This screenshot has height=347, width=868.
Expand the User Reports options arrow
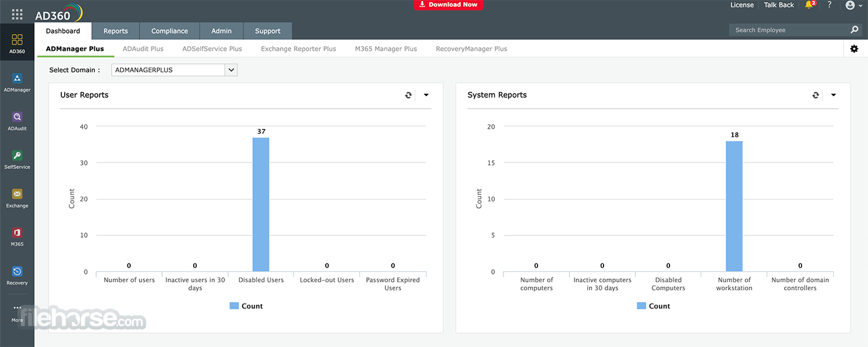[426, 95]
